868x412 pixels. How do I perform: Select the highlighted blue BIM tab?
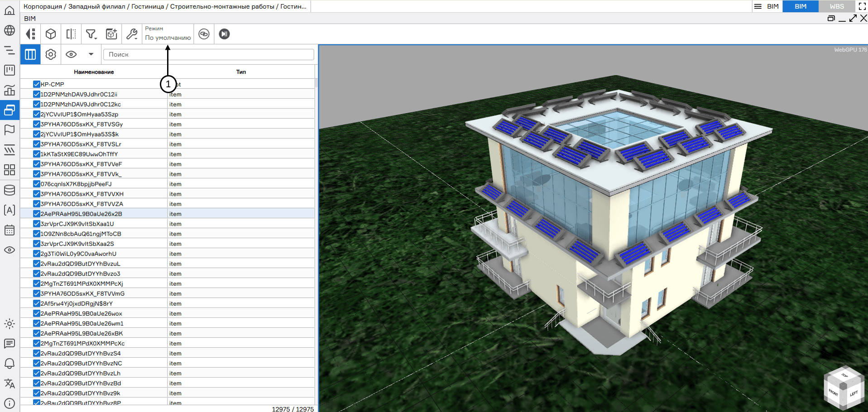(x=800, y=6)
